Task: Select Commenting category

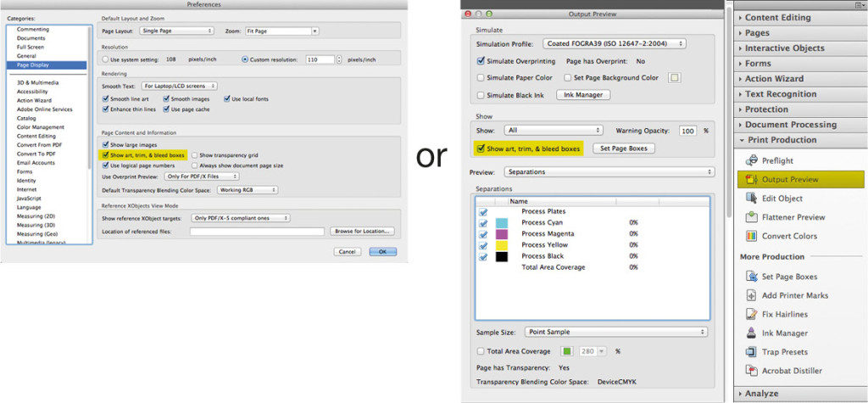Action: coord(33,30)
